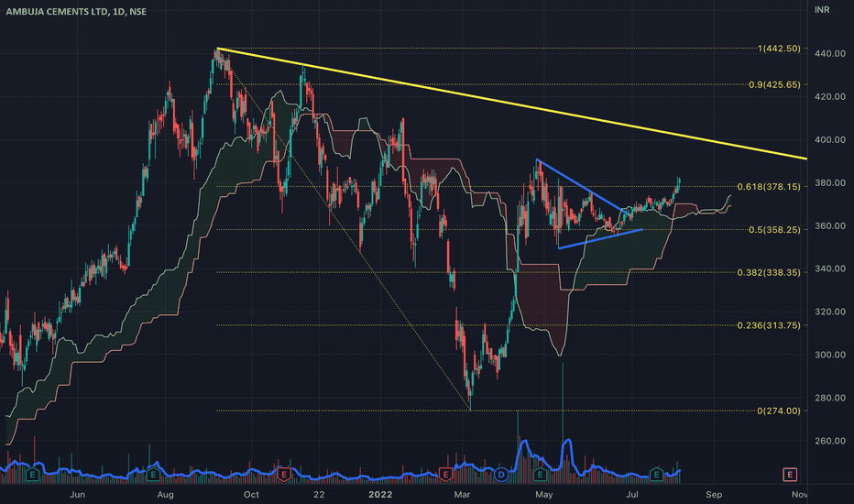Click the Aug label on time axis
854x504 pixels.
pos(165,494)
